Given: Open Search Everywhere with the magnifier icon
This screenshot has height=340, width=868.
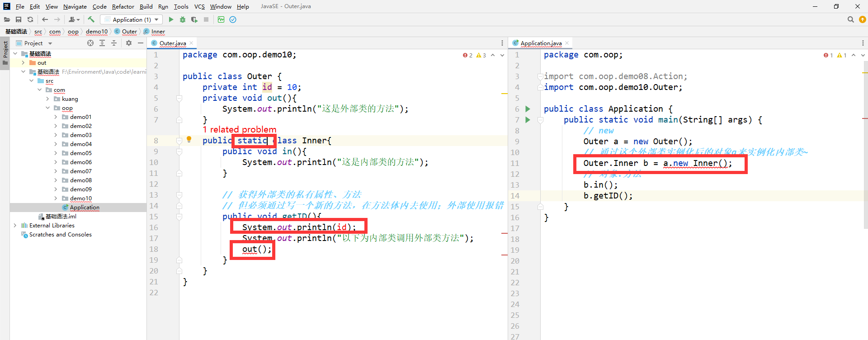Looking at the screenshot, I should point(850,19).
